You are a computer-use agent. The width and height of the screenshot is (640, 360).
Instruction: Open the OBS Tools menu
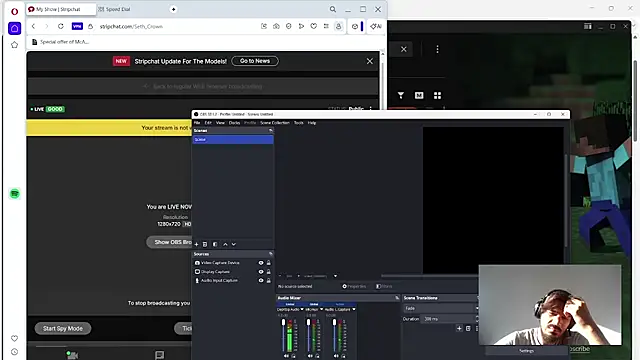pos(299,122)
